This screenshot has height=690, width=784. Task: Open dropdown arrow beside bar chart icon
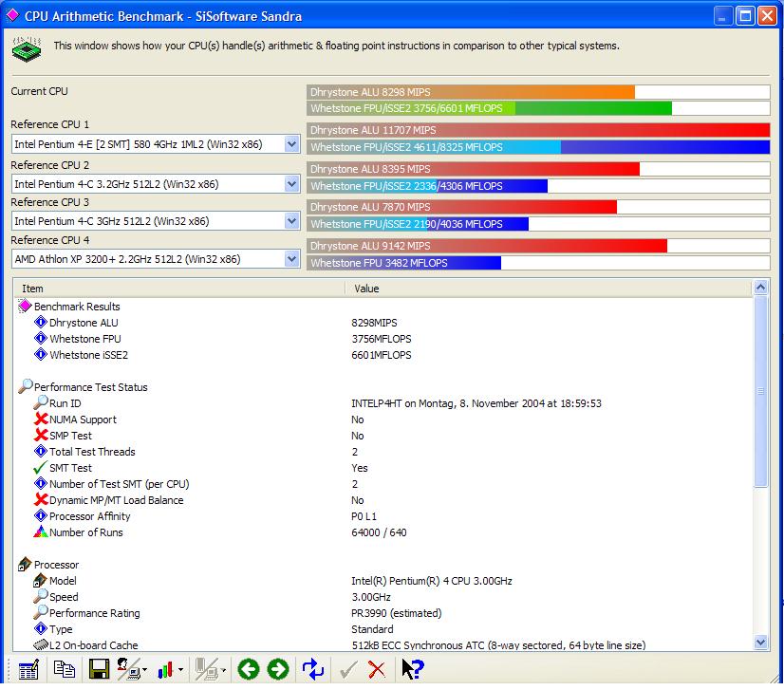point(180,669)
